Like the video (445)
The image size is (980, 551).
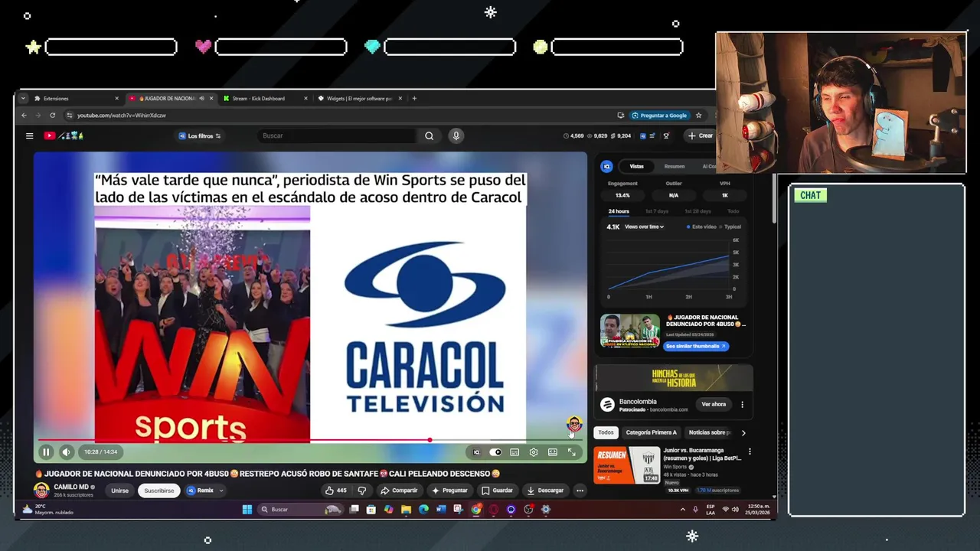pyautogui.click(x=335, y=491)
